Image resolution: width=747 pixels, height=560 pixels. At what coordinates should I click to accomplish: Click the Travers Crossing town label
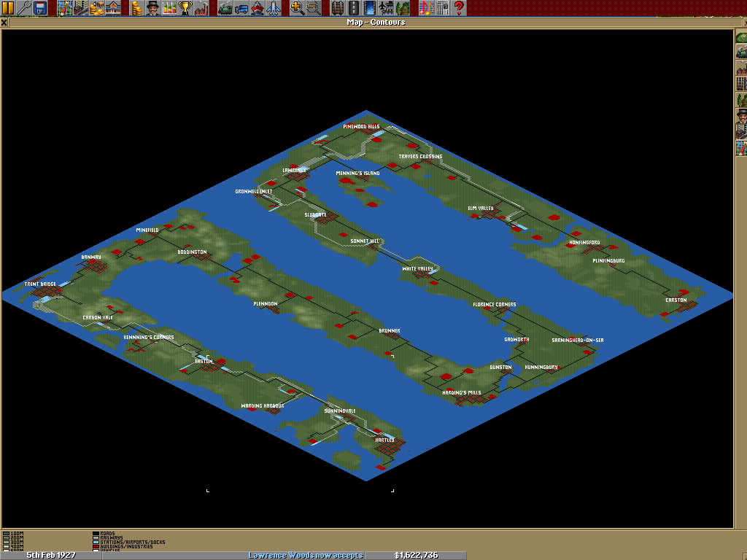click(x=421, y=157)
